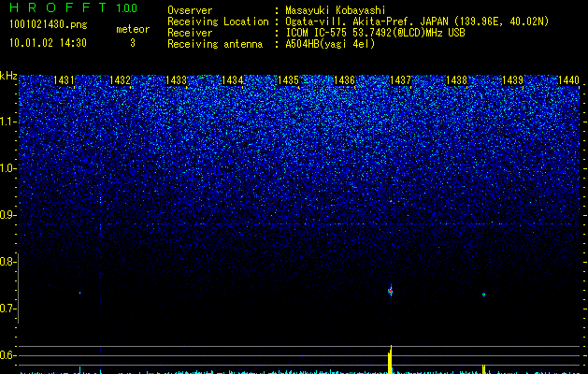Image resolution: width=588 pixels, height=374 pixels.
Task: Click the 0.7 frequency axis label
Action: tap(7, 309)
